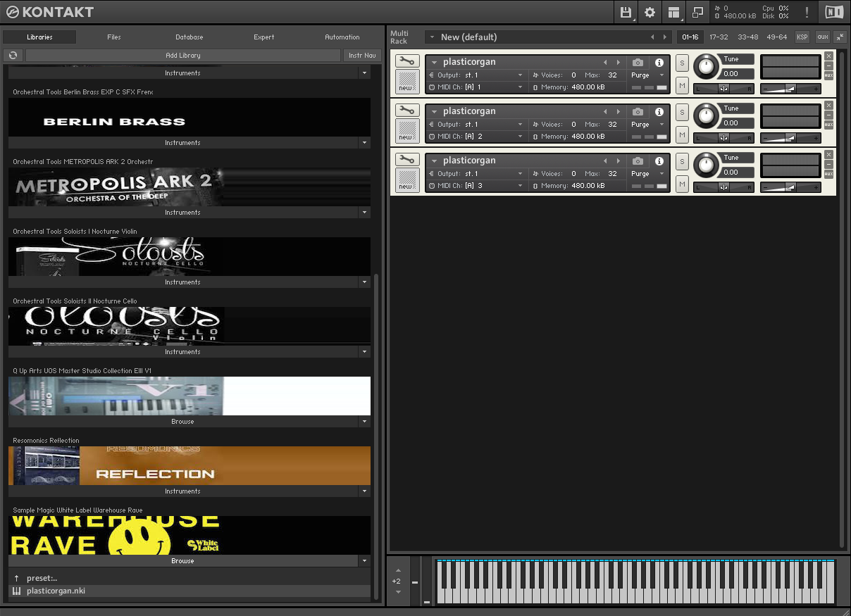
Task: Click Browse under the Warehouse Rave library
Action: [x=182, y=561]
